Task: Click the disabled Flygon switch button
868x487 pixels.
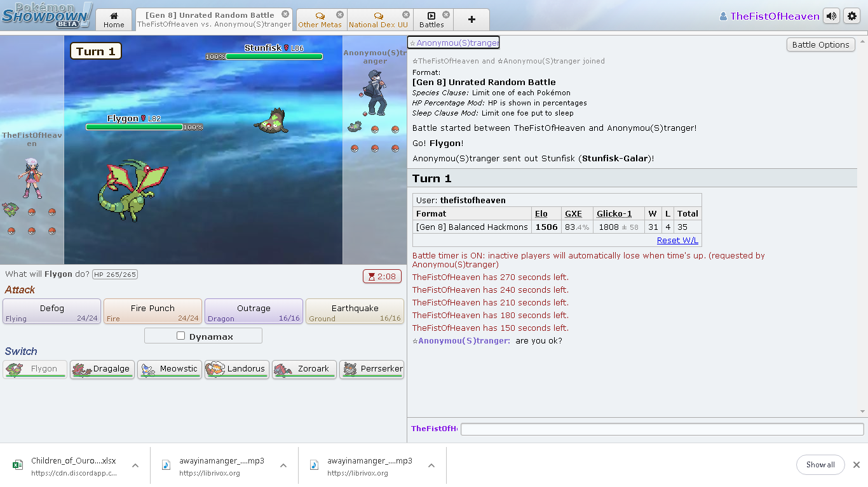Action: [x=35, y=369]
